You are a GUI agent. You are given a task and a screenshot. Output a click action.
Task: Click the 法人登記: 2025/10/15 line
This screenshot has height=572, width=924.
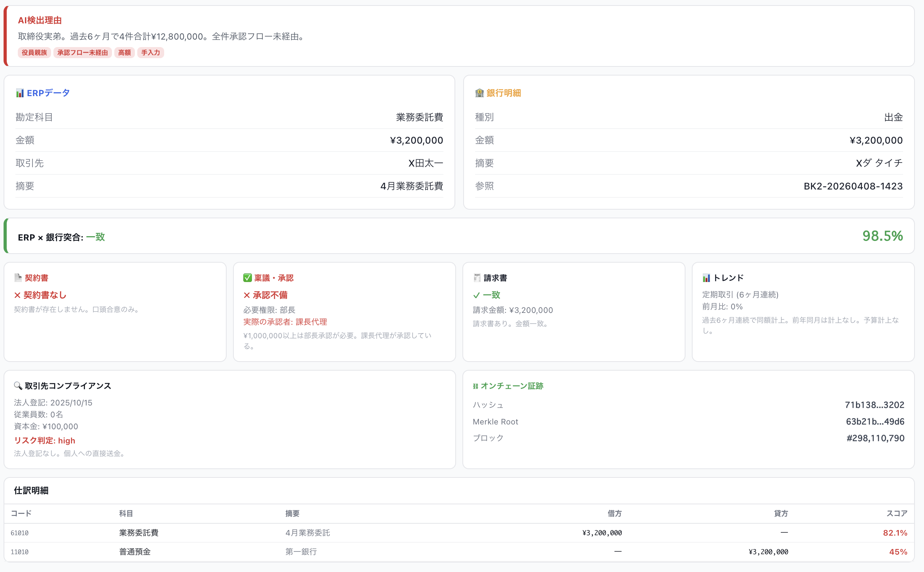tap(53, 403)
